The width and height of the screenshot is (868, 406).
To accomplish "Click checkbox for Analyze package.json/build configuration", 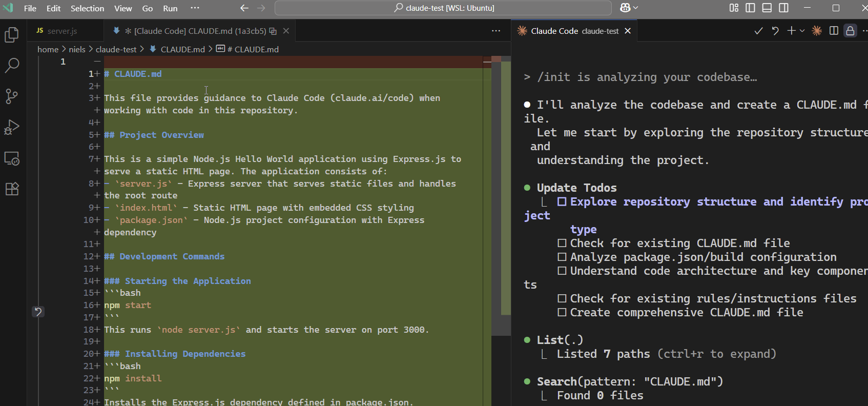I will [x=562, y=257].
